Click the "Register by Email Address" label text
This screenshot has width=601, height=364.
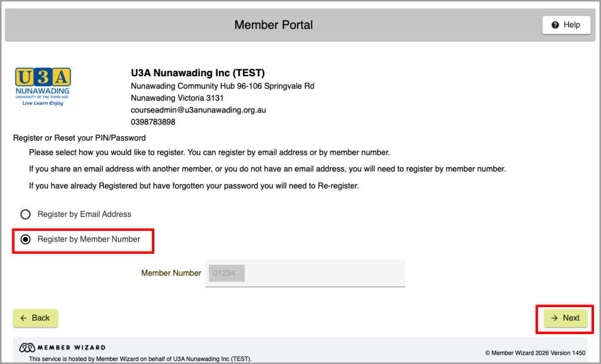click(85, 215)
